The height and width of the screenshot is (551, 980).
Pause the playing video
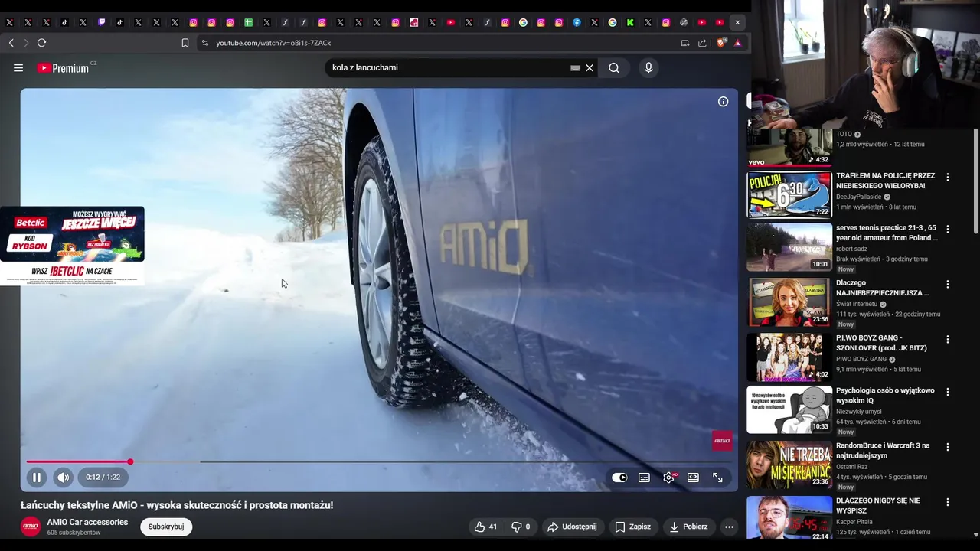tap(36, 478)
